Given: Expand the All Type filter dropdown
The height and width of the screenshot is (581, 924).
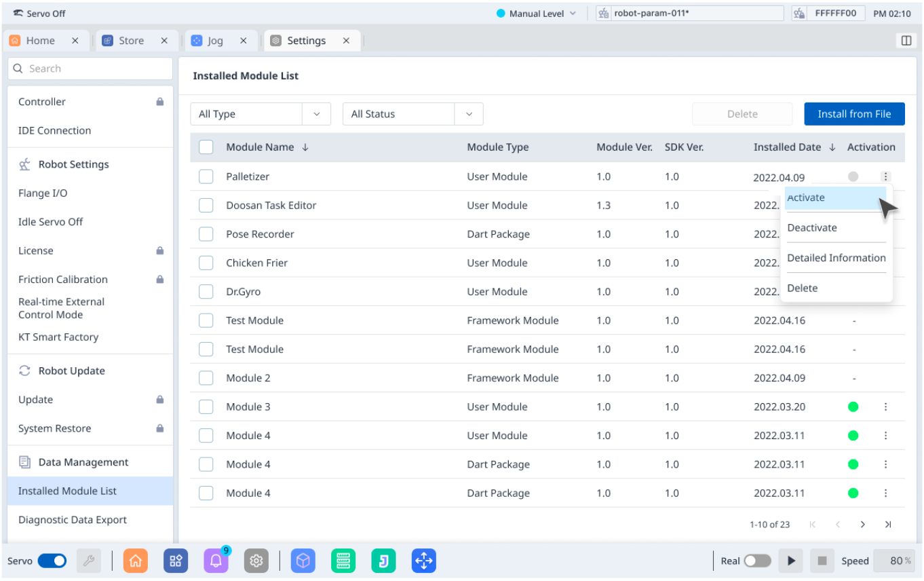Looking at the screenshot, I should coord(260,114).
